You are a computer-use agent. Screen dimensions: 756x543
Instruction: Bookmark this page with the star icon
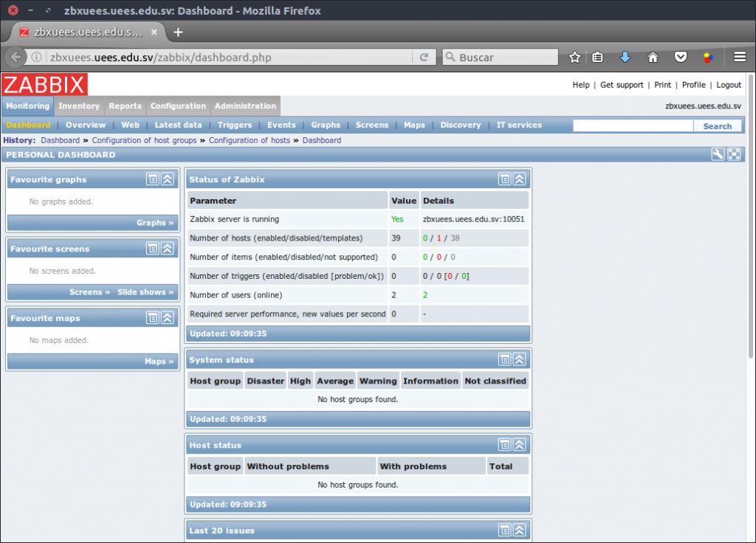574,58
